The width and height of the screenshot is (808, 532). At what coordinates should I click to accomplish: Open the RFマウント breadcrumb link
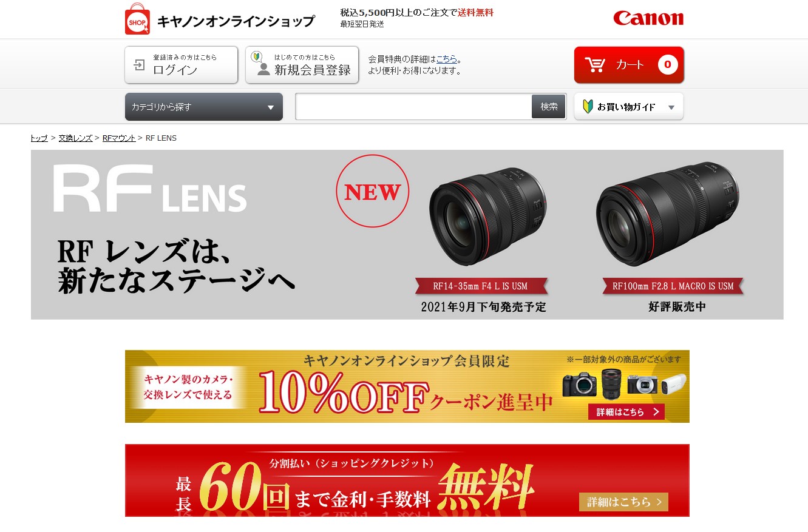point(119,138)
